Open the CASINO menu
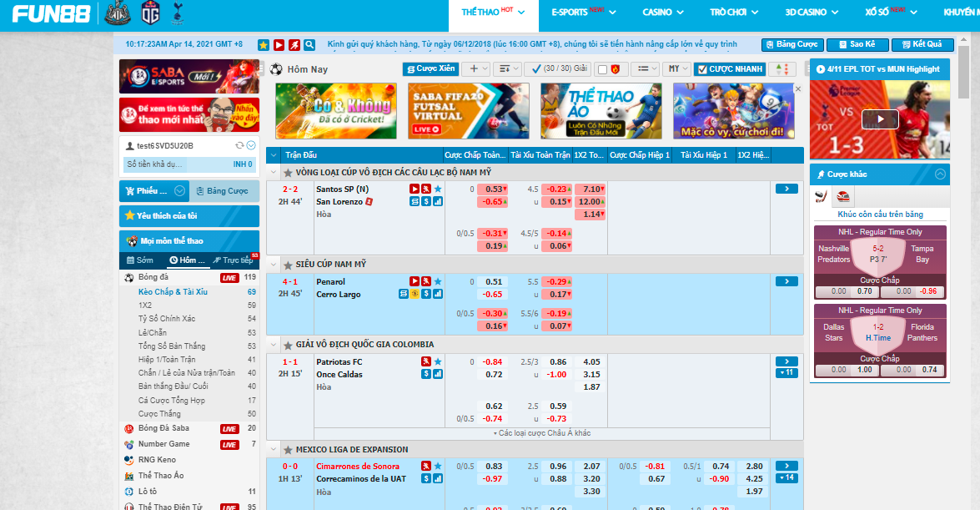 pyautogui.click(x=662, y=12)
